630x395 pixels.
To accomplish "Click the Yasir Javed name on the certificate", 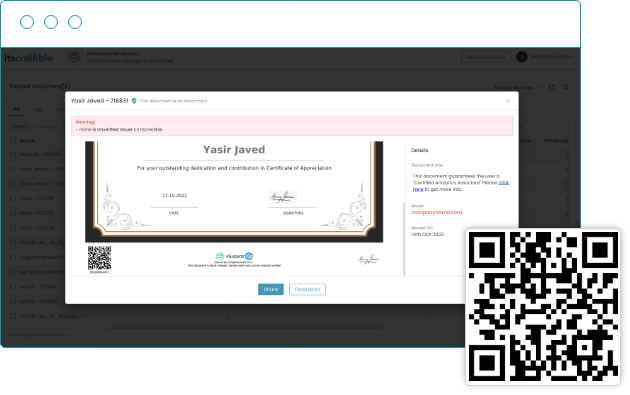I will click(234, 149).
